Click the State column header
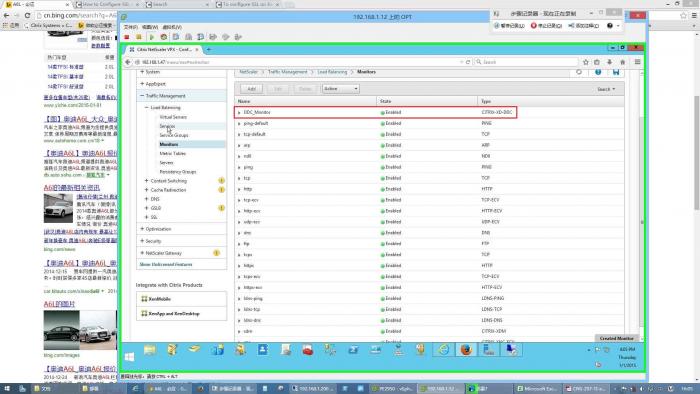 tap(427, 102)
